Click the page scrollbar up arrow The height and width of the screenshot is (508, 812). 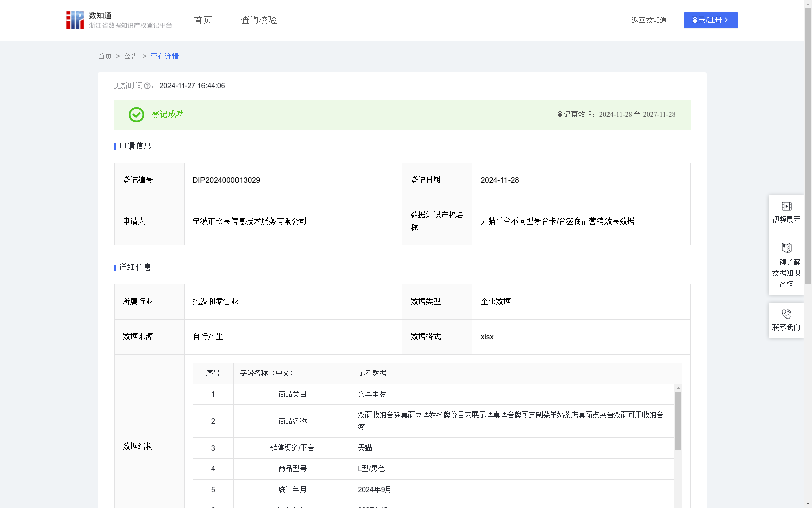pos(808,4)
